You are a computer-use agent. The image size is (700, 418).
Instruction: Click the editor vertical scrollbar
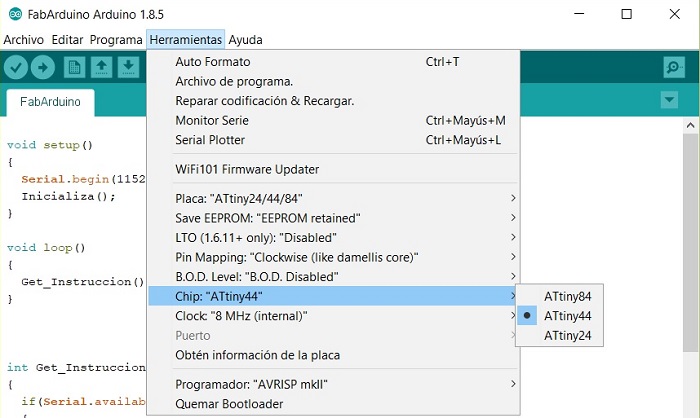click(x=690, y=250)
